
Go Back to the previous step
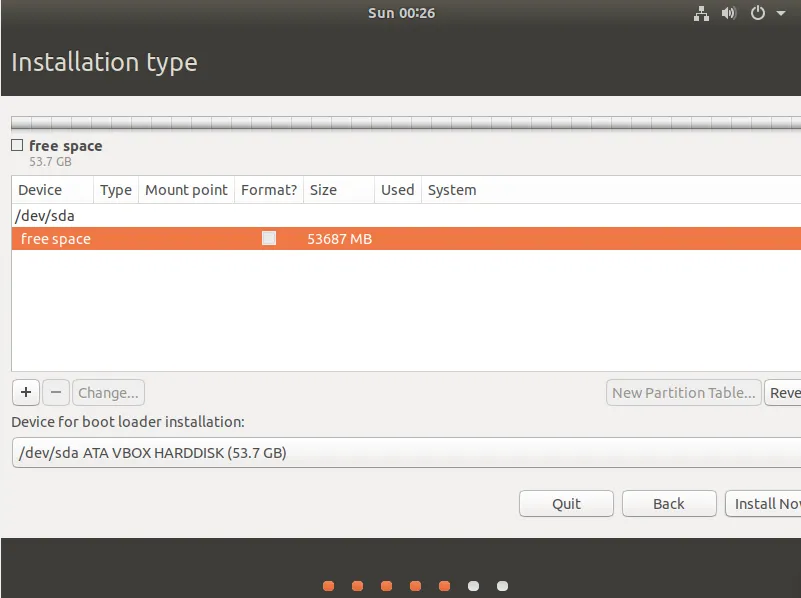(668, 503)
